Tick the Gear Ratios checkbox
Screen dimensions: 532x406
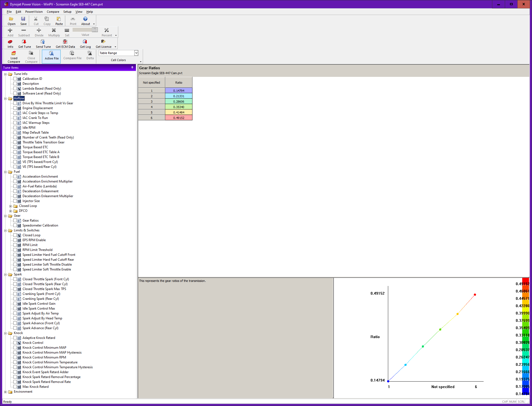click(15, 221)
